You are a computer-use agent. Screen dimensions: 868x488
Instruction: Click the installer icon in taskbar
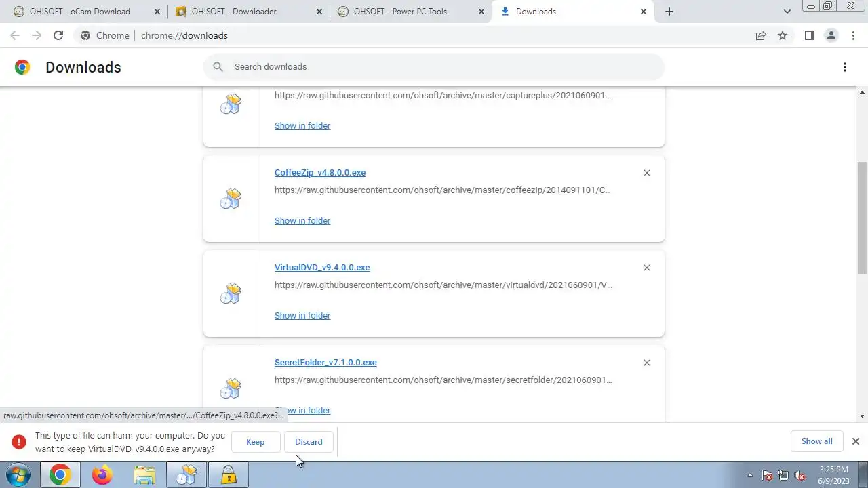186,475
